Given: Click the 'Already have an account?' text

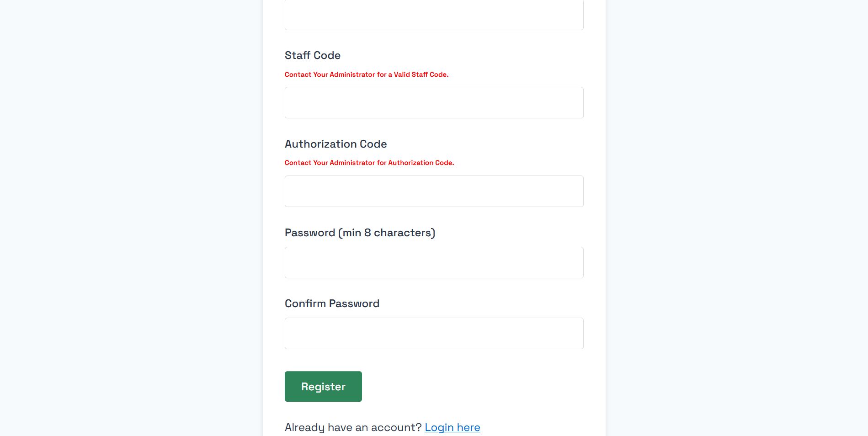Looking at the screenshot, I should coord(353,427).
